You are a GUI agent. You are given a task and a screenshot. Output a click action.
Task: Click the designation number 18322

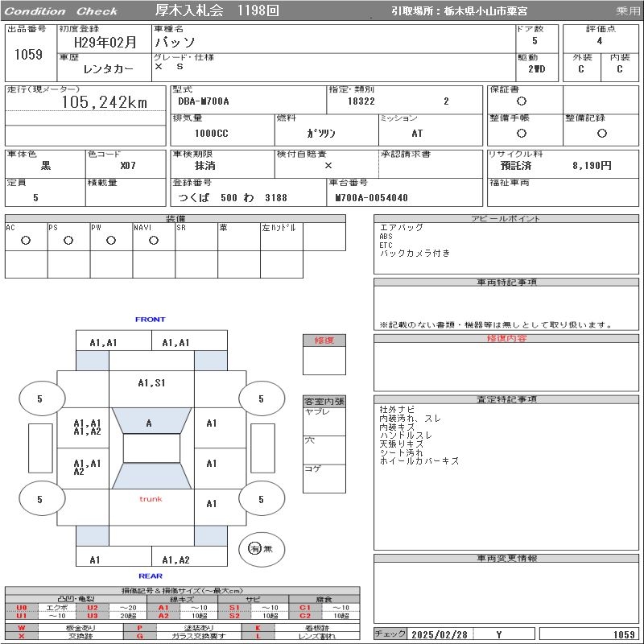click(361, 101)
